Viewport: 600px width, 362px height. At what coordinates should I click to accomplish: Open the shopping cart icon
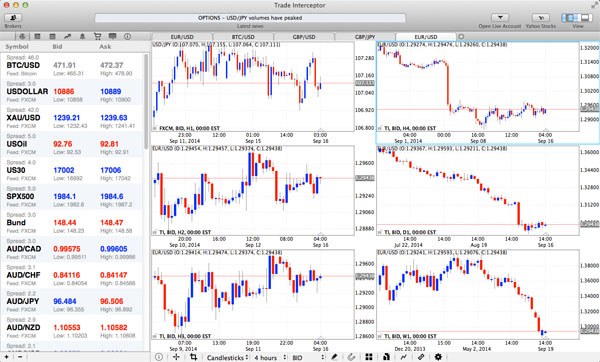tap(97, 36)
